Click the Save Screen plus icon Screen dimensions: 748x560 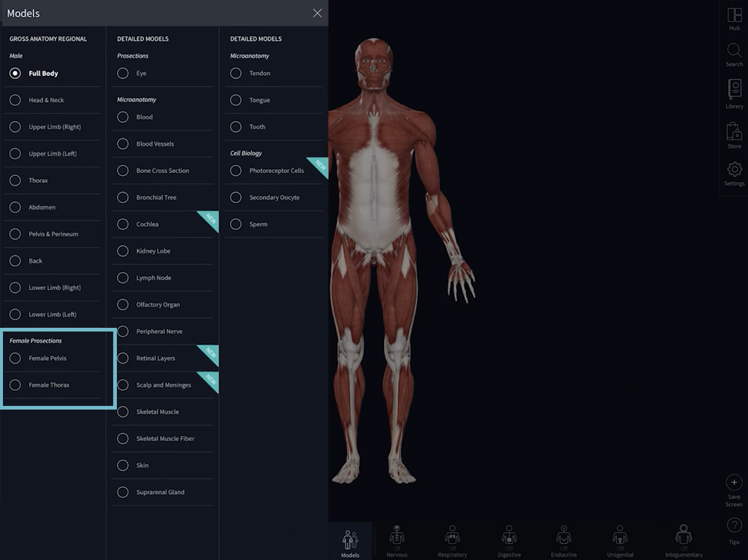coord(733,483)
